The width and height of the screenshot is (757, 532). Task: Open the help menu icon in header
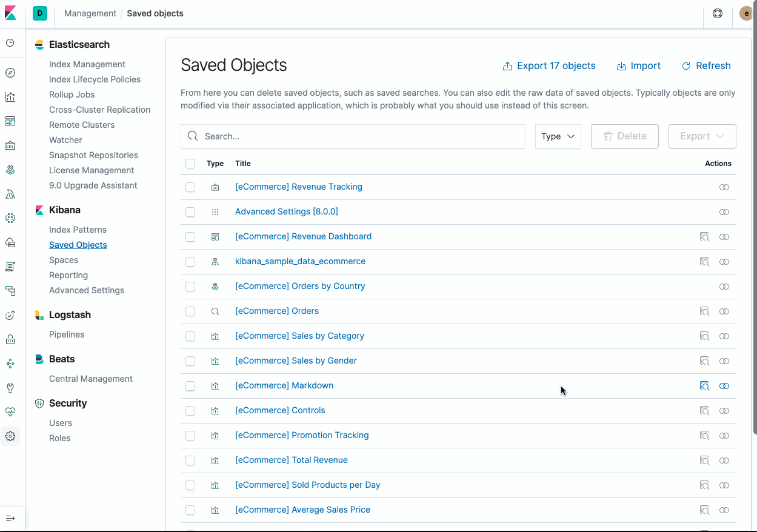pos(718,13)
